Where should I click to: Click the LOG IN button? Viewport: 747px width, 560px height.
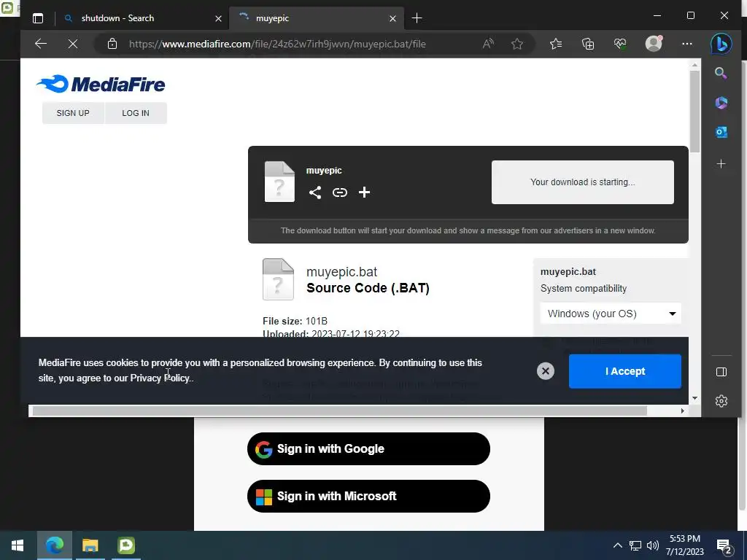click(x=136, y=113)
